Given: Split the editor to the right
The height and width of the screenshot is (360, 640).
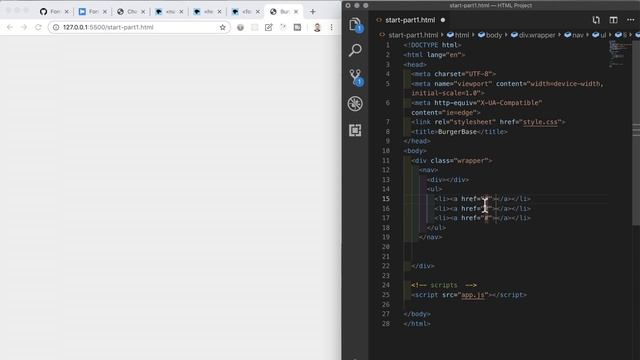Looking at the screenshot, I should point(613,20).
